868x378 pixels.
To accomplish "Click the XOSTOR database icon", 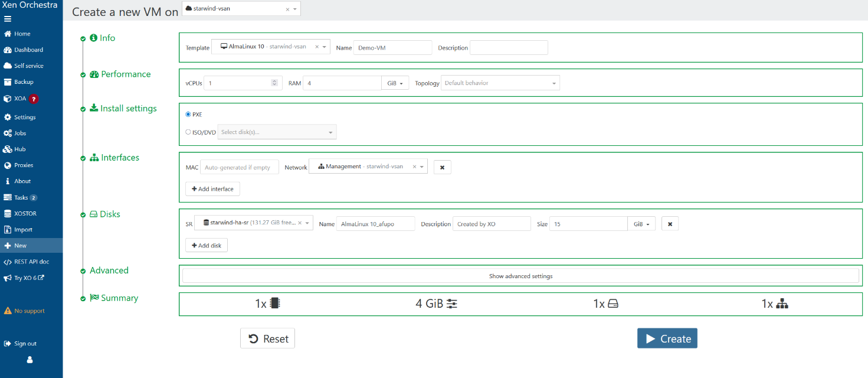I will click(8, 213).
